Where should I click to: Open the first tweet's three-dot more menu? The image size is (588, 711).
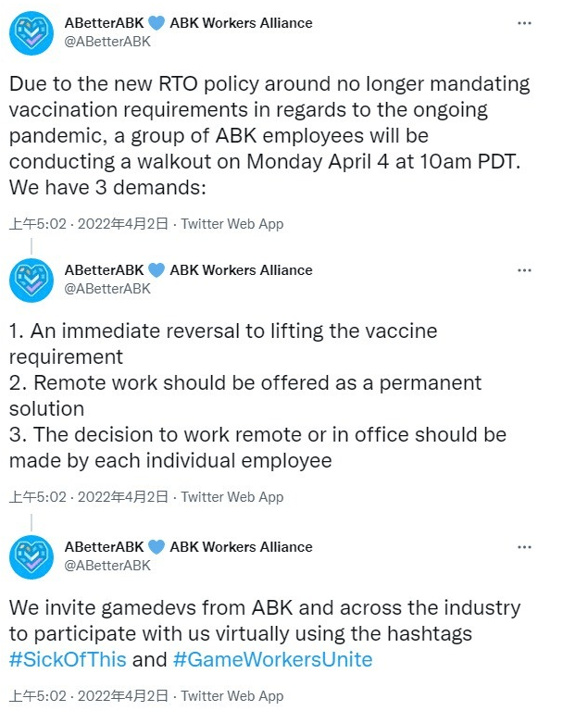(x=524, y=23)
